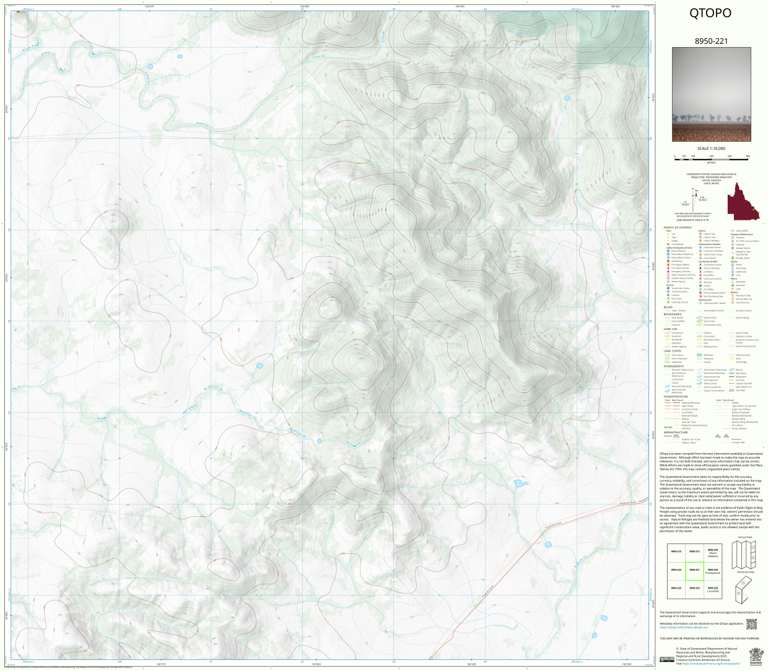The image size is (768, 671).
Task: Click the vertical folds diagram
Action: click(x=744, y=554)
